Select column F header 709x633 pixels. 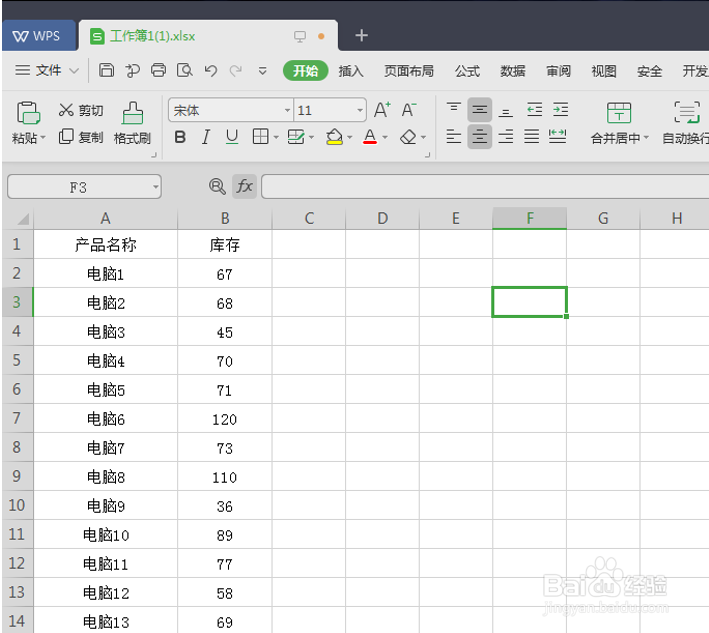529,218
